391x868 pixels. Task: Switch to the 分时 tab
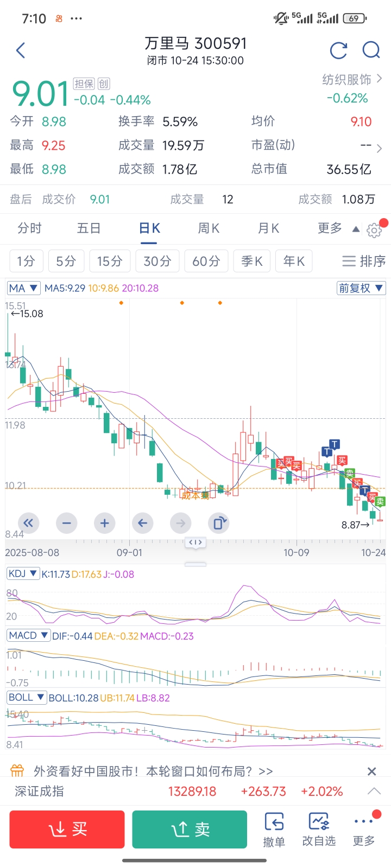[29, 228]
